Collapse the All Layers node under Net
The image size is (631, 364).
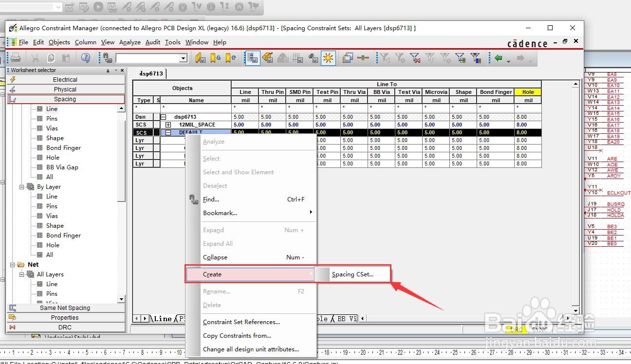click(21, 274)
